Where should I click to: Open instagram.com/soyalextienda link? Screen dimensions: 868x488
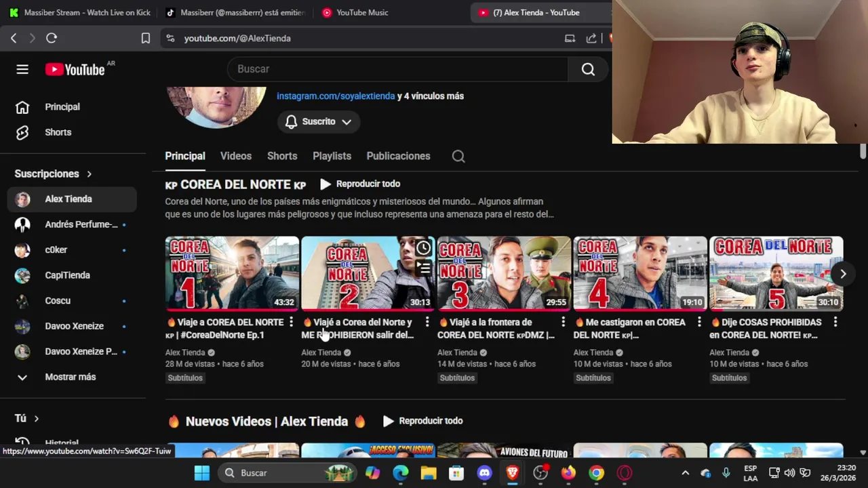click(336, 96)
